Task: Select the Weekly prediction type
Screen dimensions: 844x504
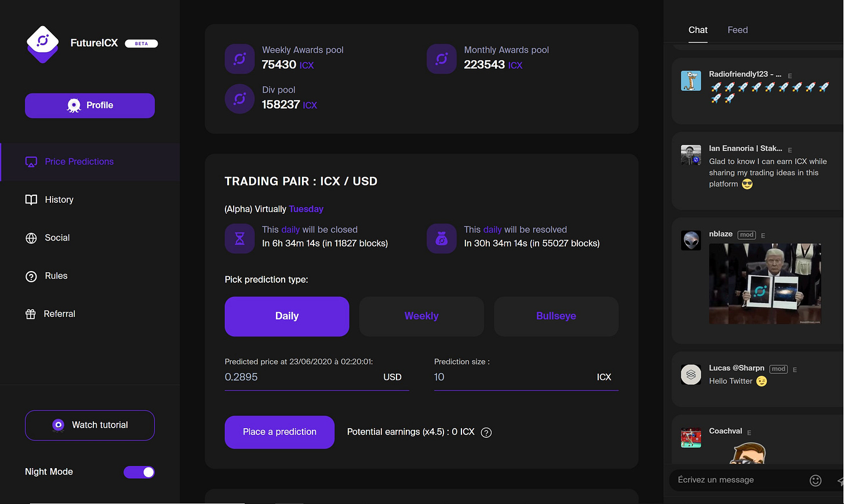Action: pos(421,316)
